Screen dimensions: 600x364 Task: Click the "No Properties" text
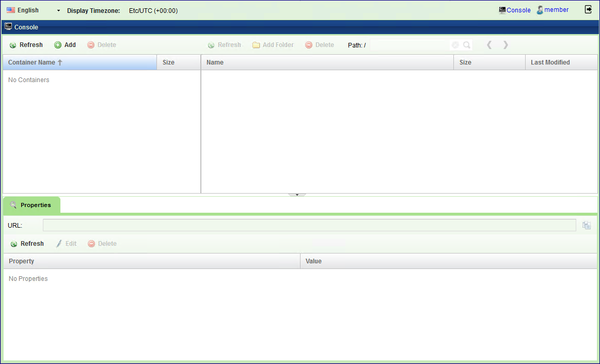[28, 279]
